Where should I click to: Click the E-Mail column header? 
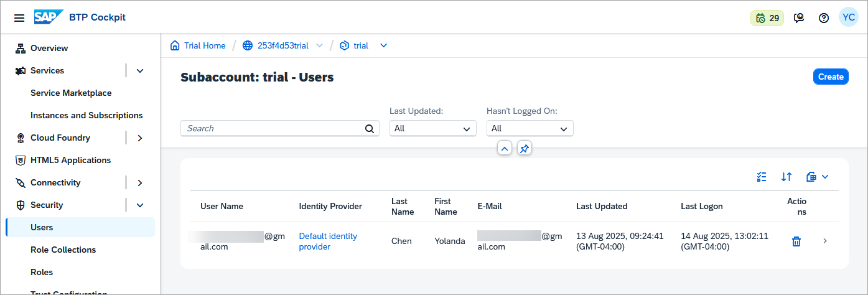[490, 206]
